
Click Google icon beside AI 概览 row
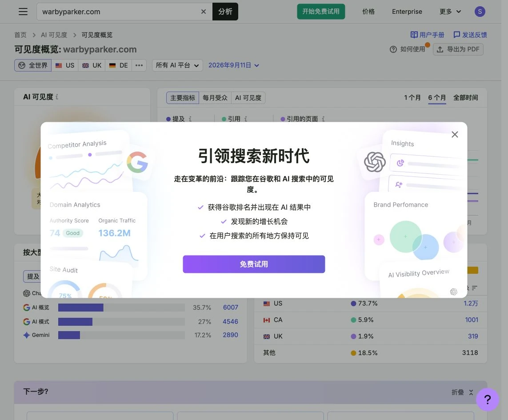pos(27,307)
